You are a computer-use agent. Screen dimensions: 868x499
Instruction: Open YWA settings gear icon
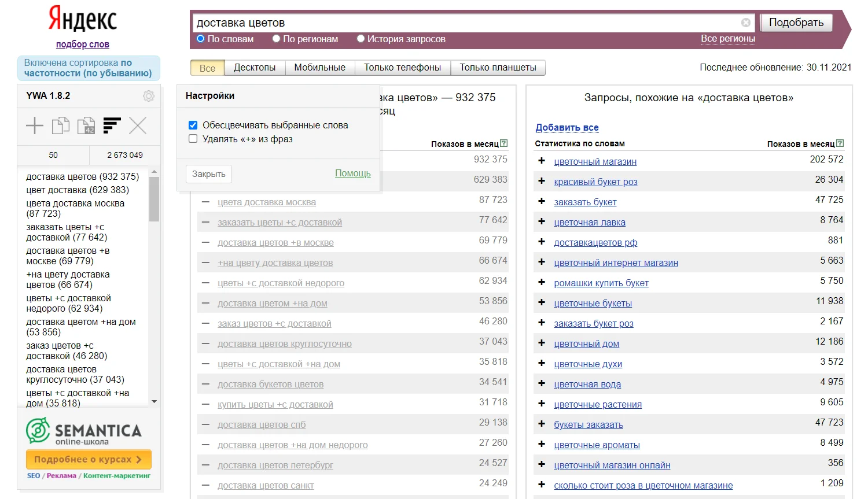[149, 96]
